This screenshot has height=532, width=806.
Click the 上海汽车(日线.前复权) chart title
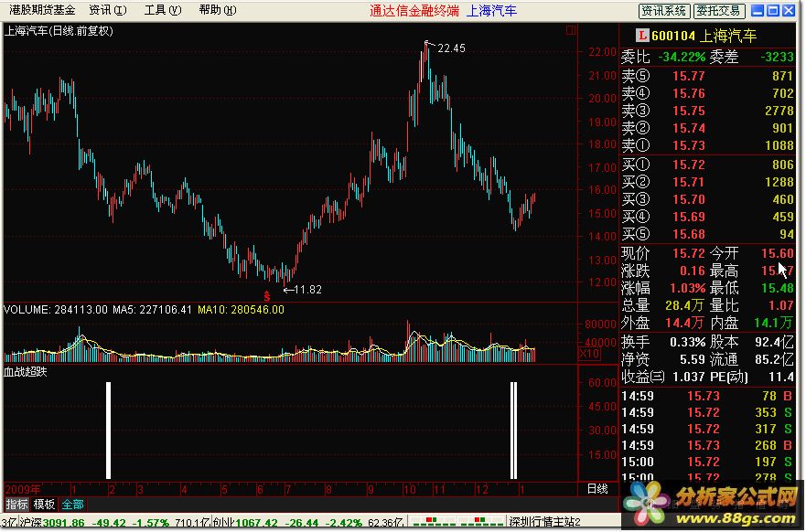pos(59,31)
